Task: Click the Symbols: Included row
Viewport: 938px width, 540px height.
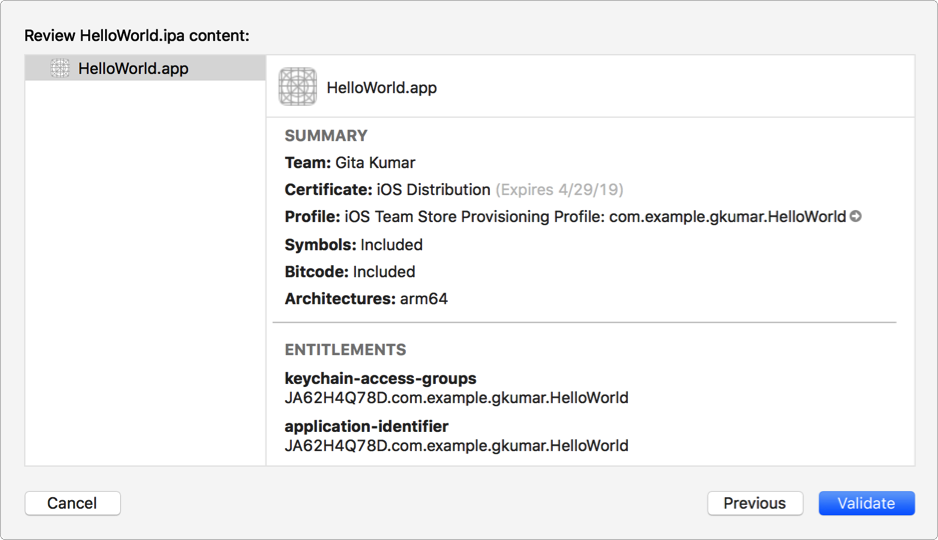Action: coord(353,245)
